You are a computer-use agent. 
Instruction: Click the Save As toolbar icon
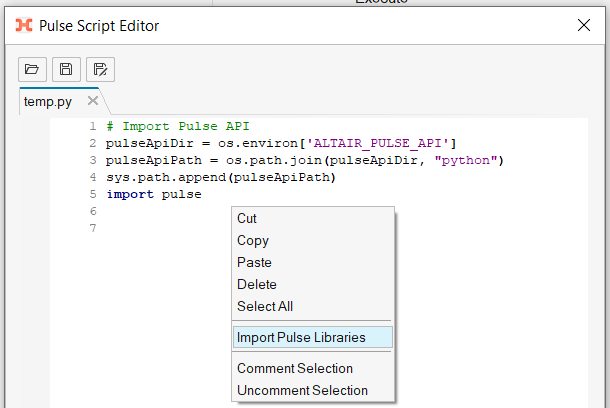click(100, 69)
